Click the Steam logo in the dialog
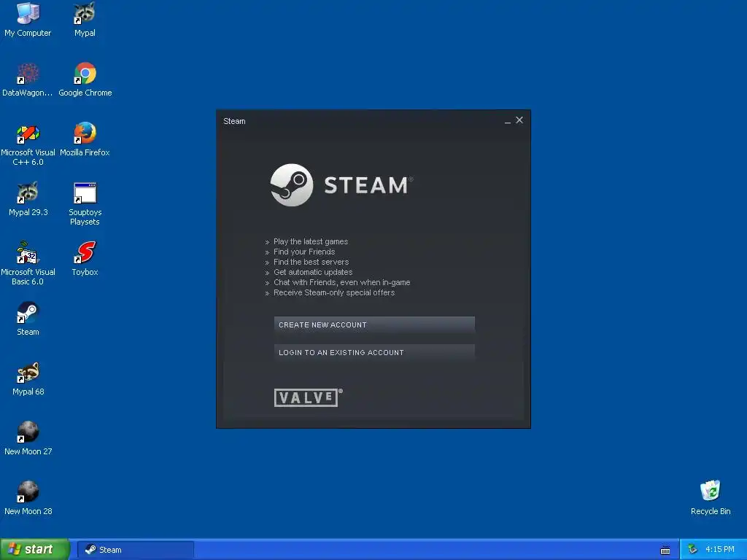 [341, 185]
